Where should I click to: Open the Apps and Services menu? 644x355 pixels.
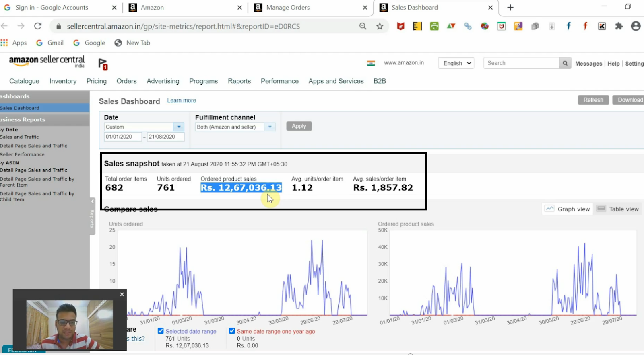336,81
